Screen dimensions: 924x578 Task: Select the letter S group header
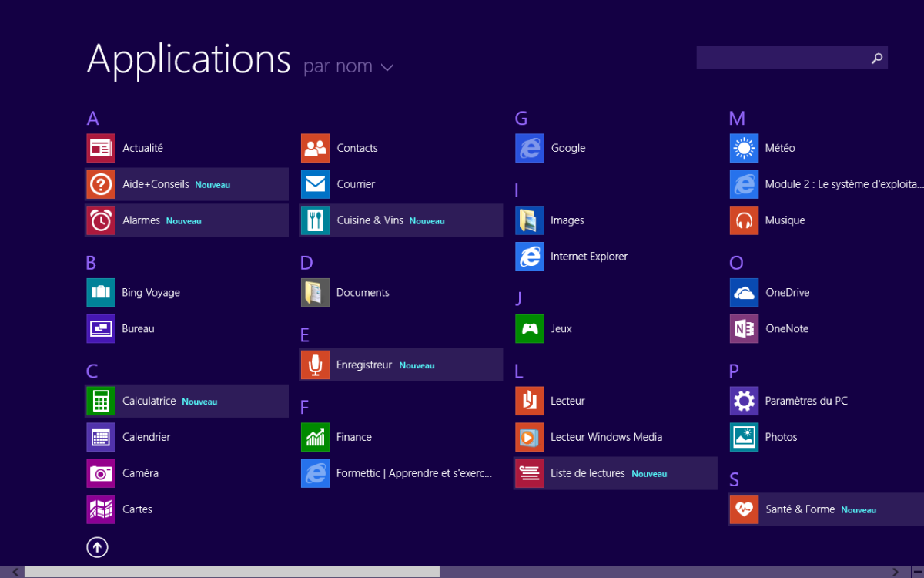pyautogui.click(x=735, y=480)
